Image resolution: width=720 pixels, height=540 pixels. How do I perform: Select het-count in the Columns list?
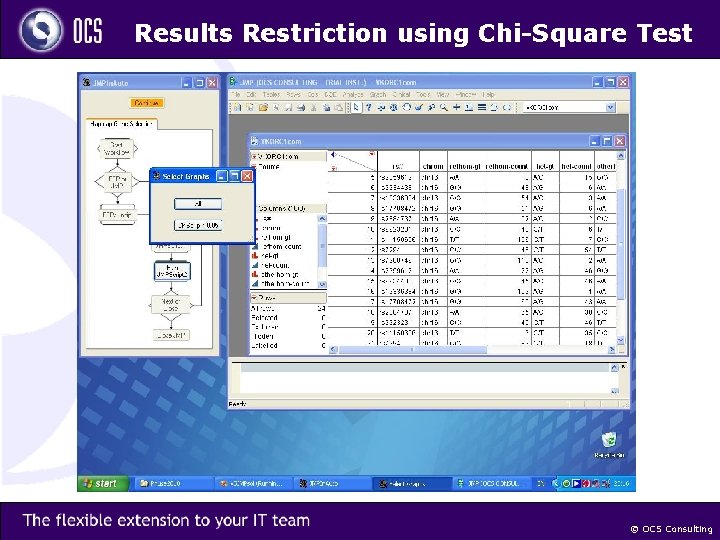point(275,265)
